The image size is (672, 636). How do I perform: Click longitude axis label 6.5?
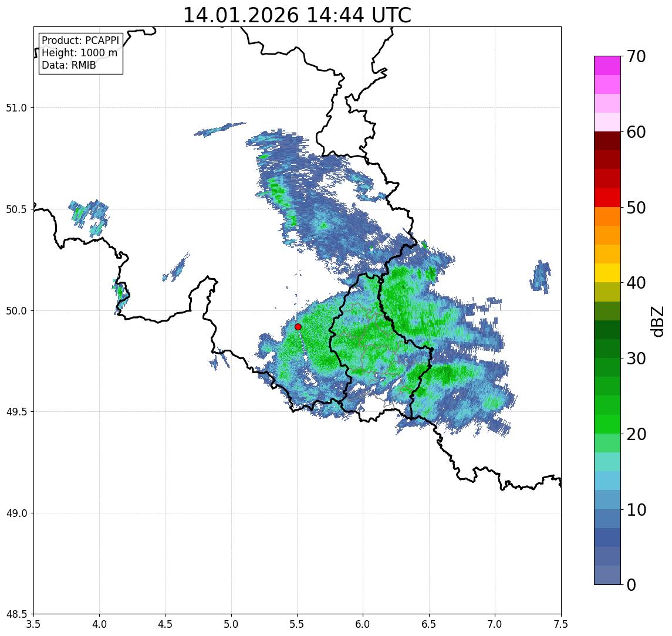point(429,624)
